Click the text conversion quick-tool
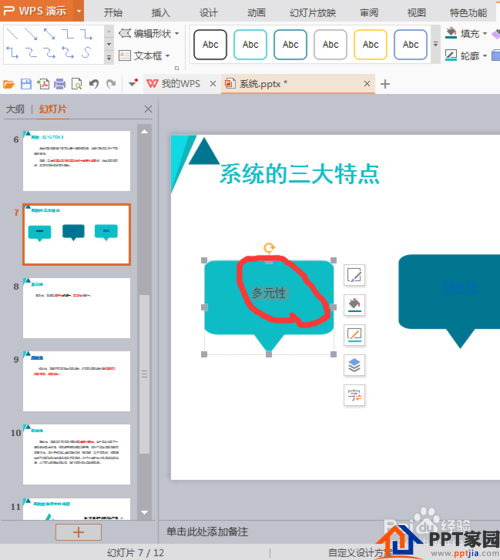This screenshot has width=500, height=560. (354, 395)
